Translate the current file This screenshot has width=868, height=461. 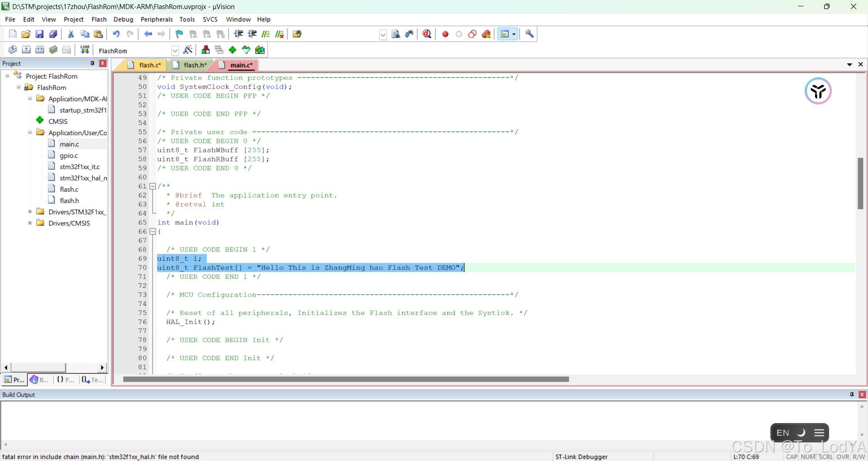pos(13,50)
